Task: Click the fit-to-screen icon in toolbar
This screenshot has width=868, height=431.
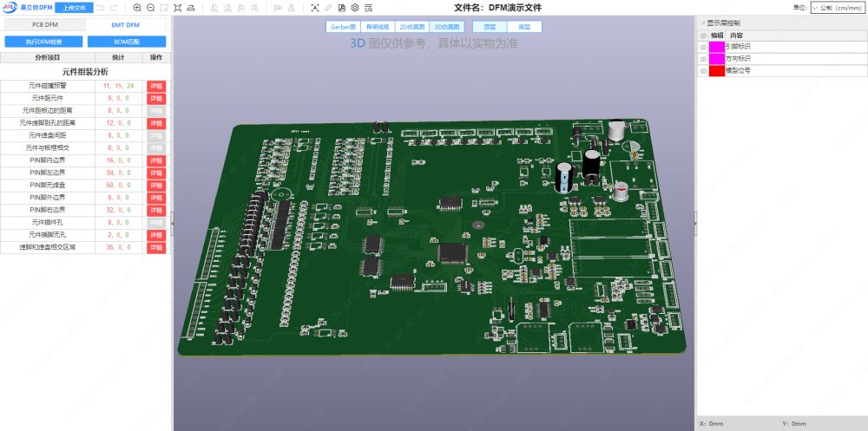Action: (177, 8)
